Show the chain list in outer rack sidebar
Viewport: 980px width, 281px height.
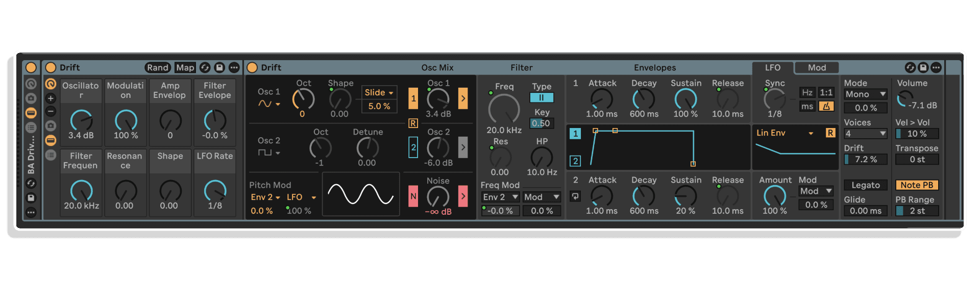[x=31, y=127]
